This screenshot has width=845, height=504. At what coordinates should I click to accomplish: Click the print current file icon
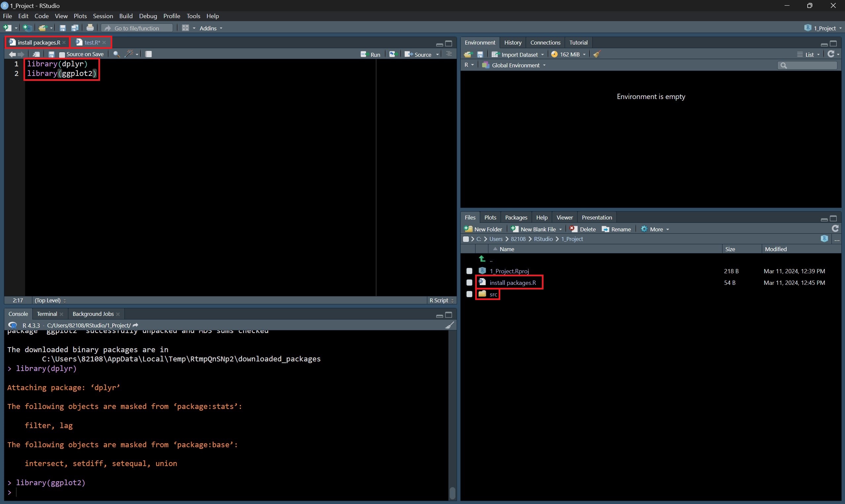coord(90,28)
